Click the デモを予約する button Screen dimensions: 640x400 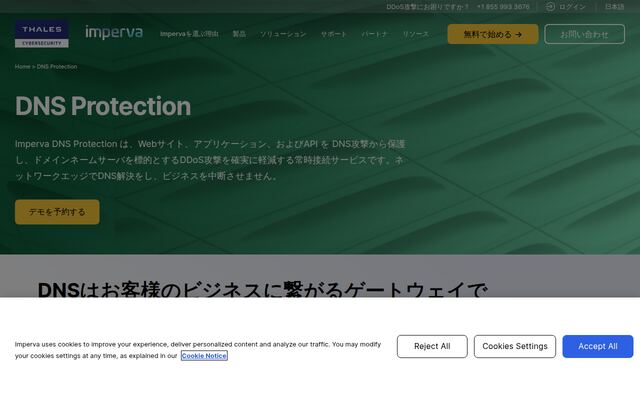tap(57, 212)
